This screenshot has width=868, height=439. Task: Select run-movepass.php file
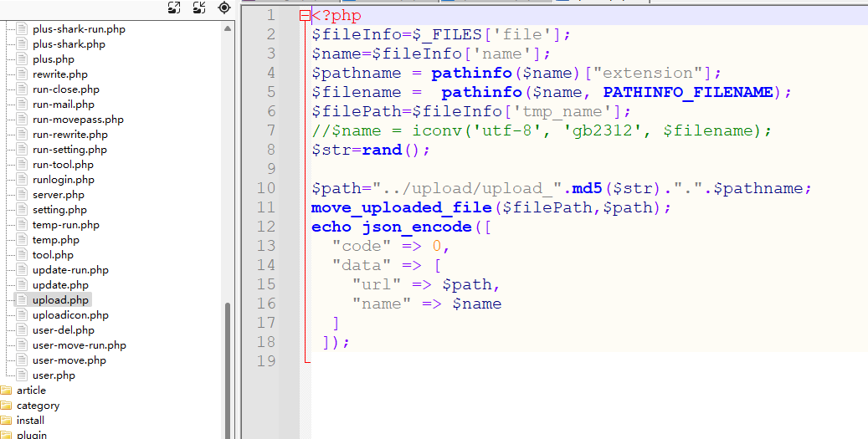pyautogui.click(x=78, y=120)
